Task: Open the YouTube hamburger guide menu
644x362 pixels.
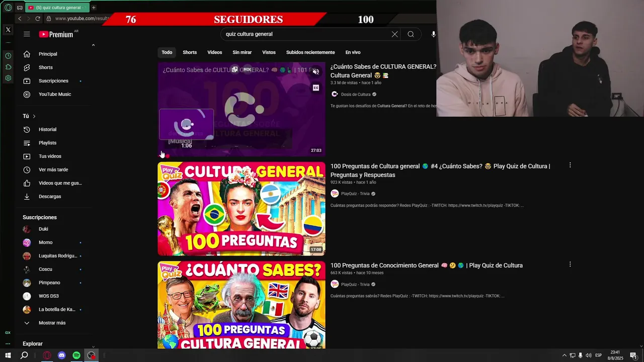Action: tap(27, 34)
